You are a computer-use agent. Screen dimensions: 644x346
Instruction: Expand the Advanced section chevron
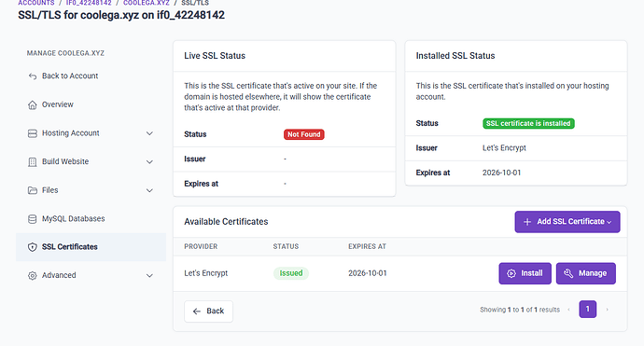coord(149,275)
